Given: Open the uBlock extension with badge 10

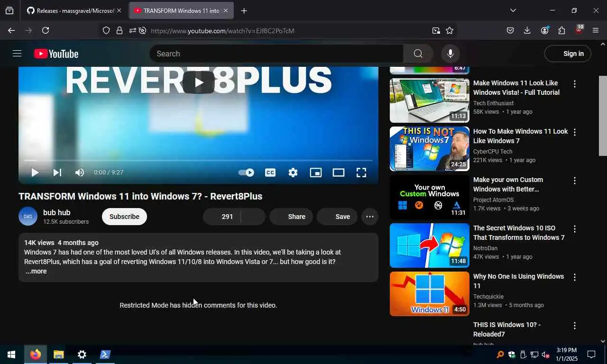Looking at the screenshot, I should point(579,30).
